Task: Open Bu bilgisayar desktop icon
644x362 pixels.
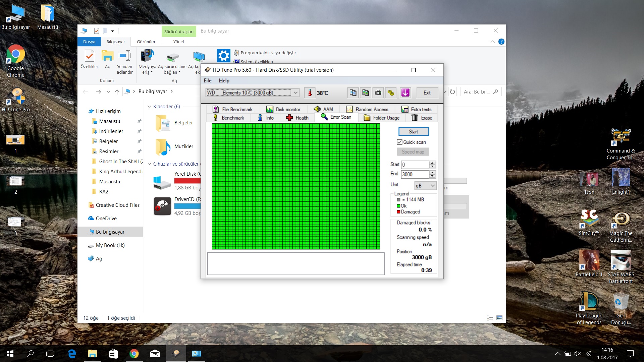Action: [x=15, y=17]
